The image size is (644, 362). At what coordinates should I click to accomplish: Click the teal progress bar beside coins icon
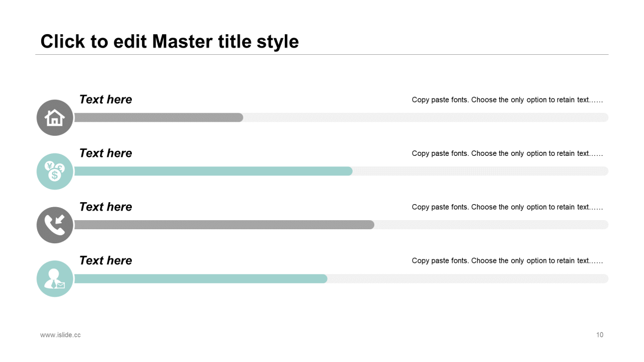click(x=213, y=171)
